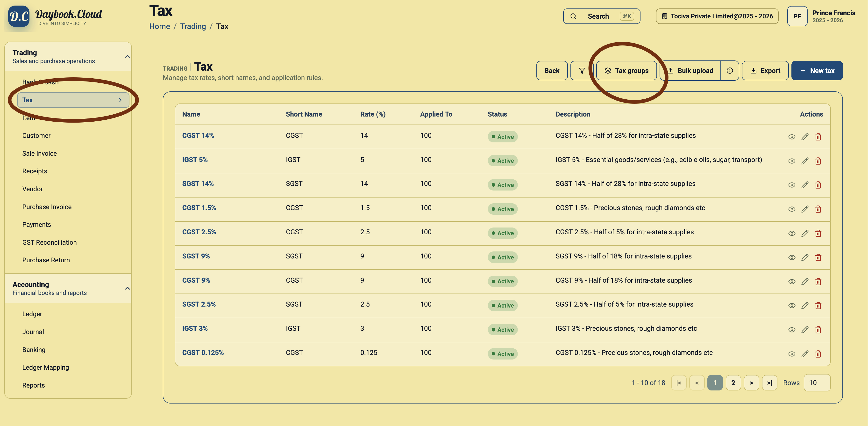Open Tax groups
868x426 pixels.
[626, 71]
